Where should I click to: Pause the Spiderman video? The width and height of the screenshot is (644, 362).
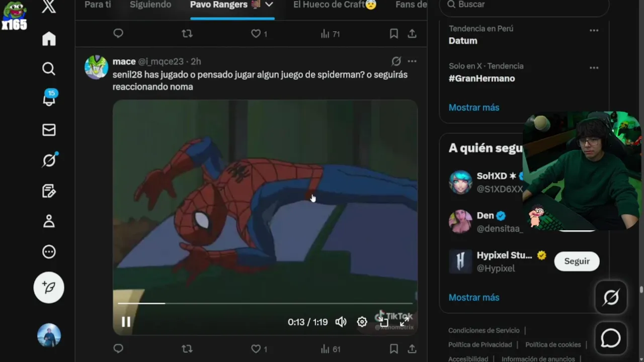(126, 322)
